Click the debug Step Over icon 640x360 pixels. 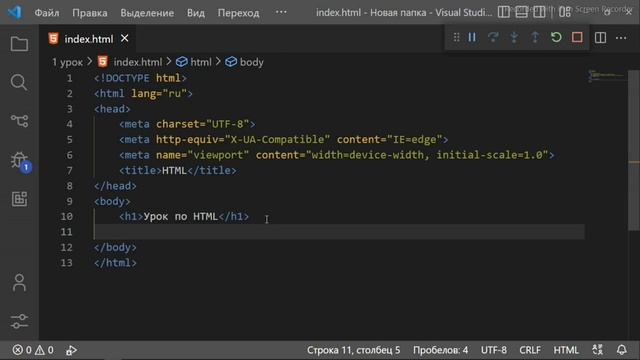(493, 38)
